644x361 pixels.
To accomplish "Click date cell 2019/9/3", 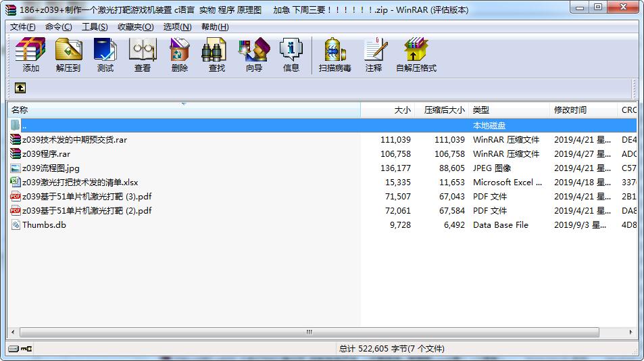I will coord(580,224).
